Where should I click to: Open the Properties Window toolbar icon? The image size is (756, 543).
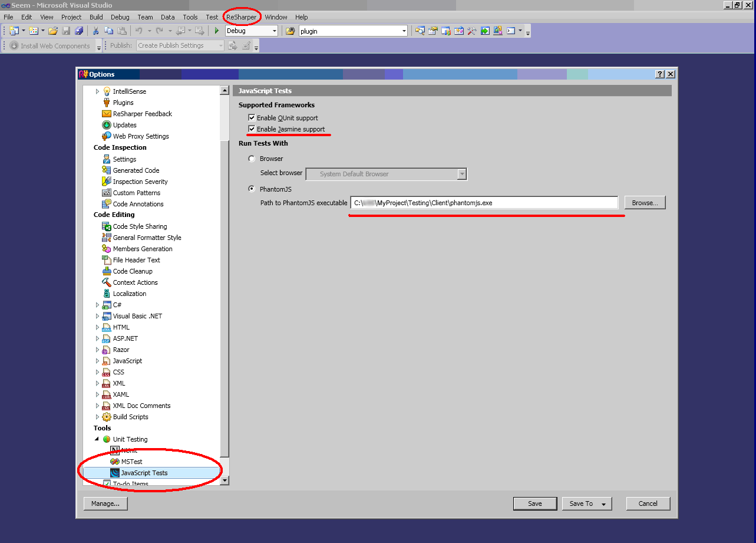coord(433,31)
